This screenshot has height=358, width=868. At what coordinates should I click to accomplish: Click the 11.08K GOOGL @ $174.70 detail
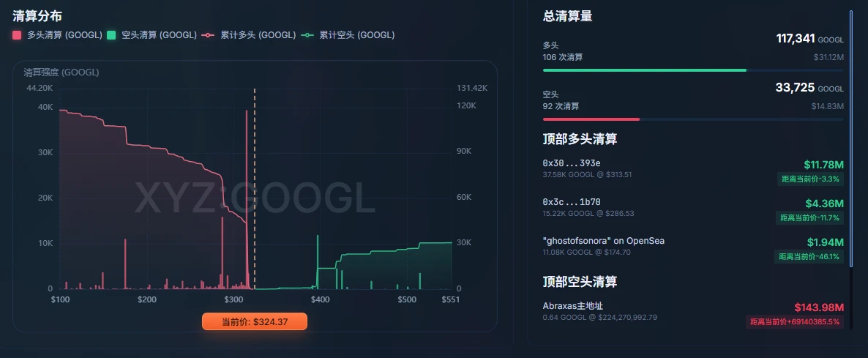pos(587,253)
